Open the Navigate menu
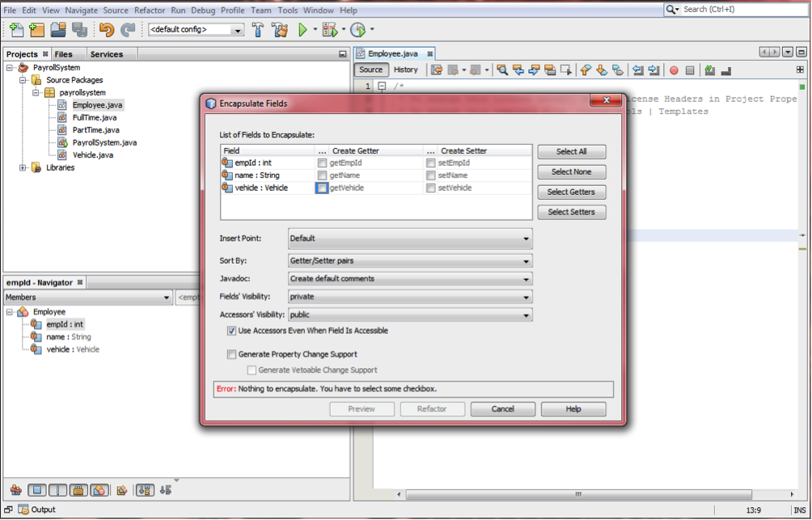Viewport: 812px width, 520px height. pos(82,10)
